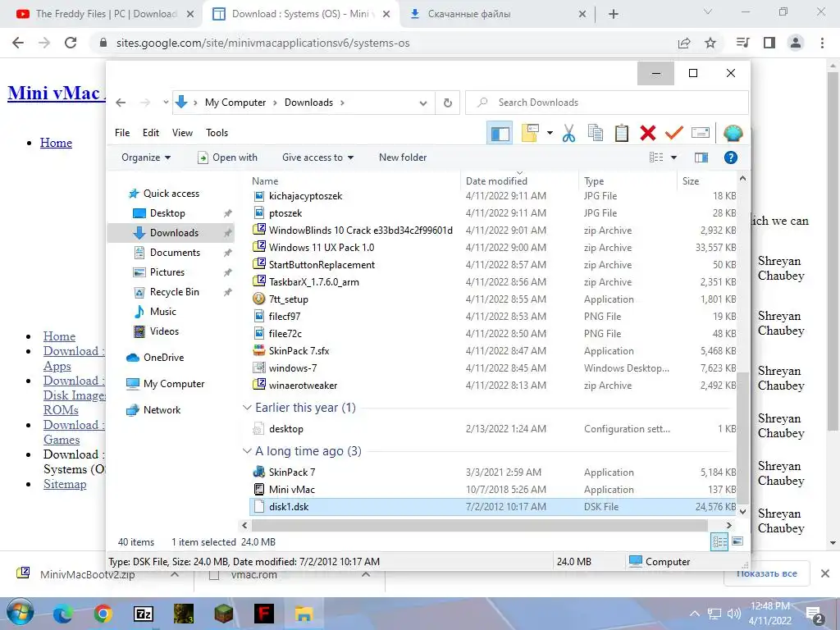Screen dimensions: 840x630
Task: Click the Copy icon in toolbar
Action: tap(596, 132)
